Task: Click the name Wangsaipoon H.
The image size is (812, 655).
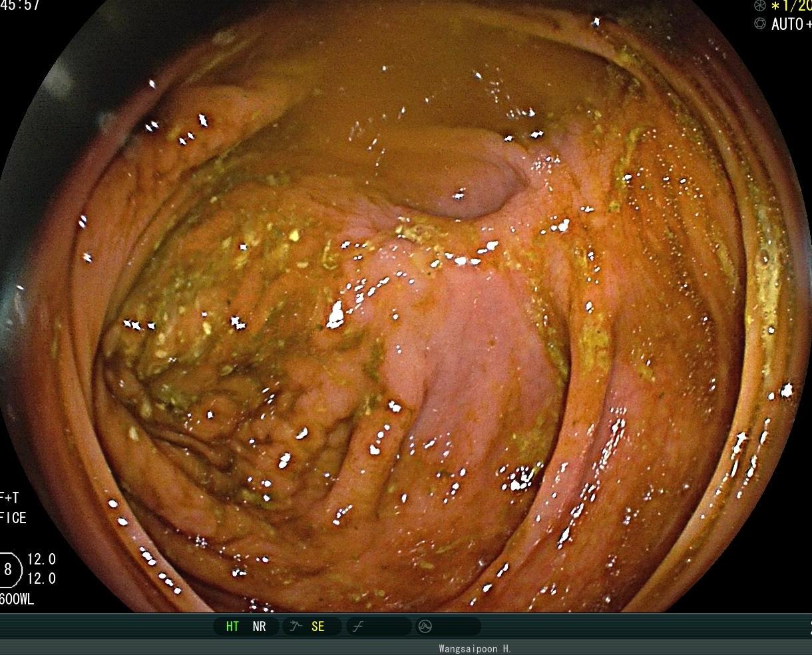Action: pyautogui.click(x=475, y=648)
